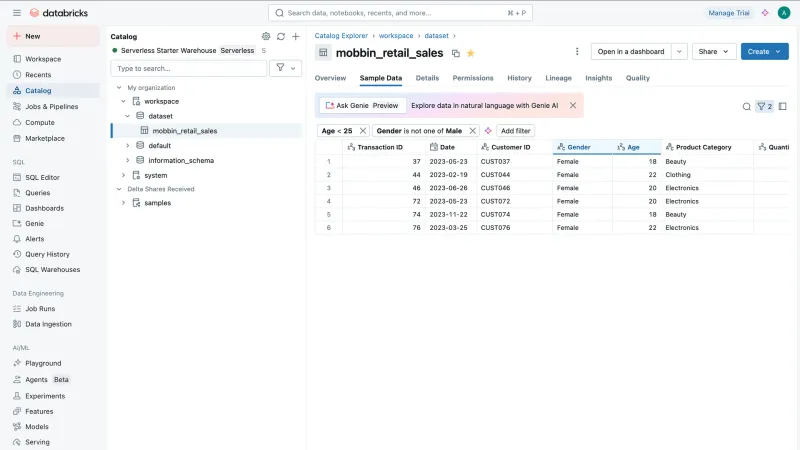Collapse the workspace catalog node

tap(123, 102)
